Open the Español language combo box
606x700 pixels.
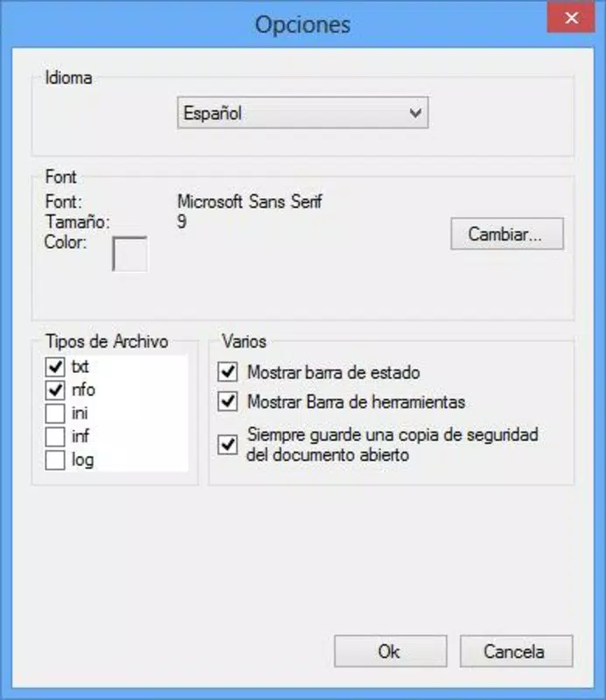pos(302,113)
